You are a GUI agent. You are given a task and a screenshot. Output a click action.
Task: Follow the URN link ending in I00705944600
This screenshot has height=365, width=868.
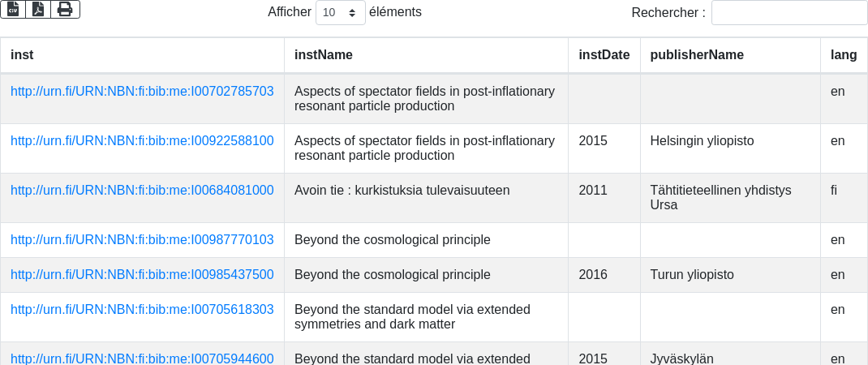[x=142, y=359]
